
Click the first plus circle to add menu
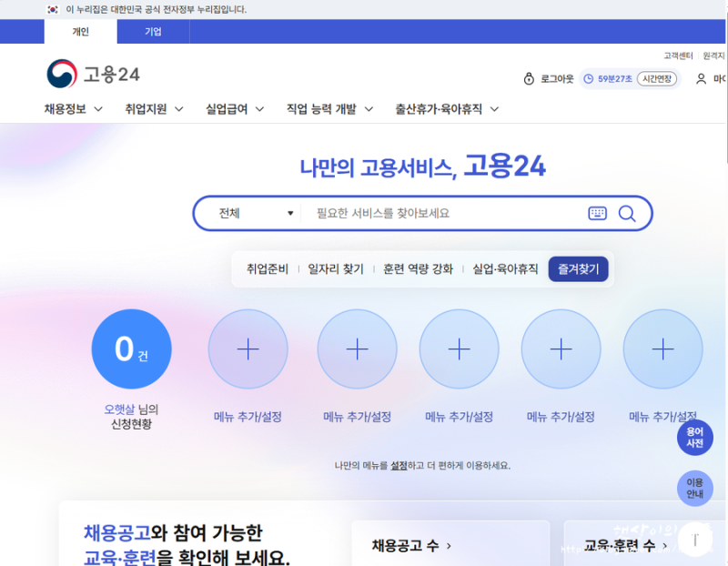click(248, 349)
